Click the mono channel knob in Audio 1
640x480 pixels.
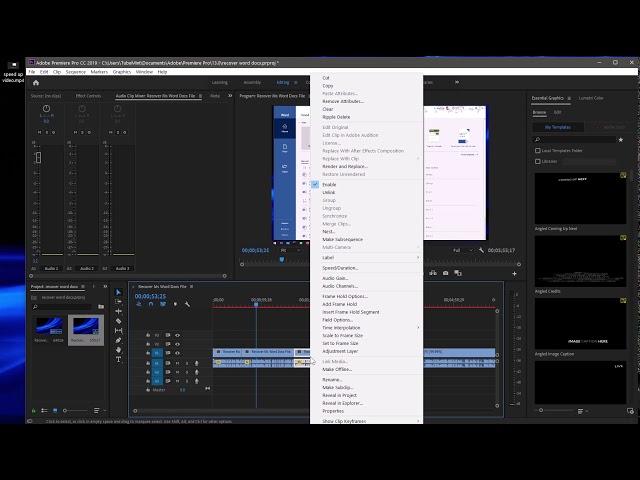click(x=46, y=109)
